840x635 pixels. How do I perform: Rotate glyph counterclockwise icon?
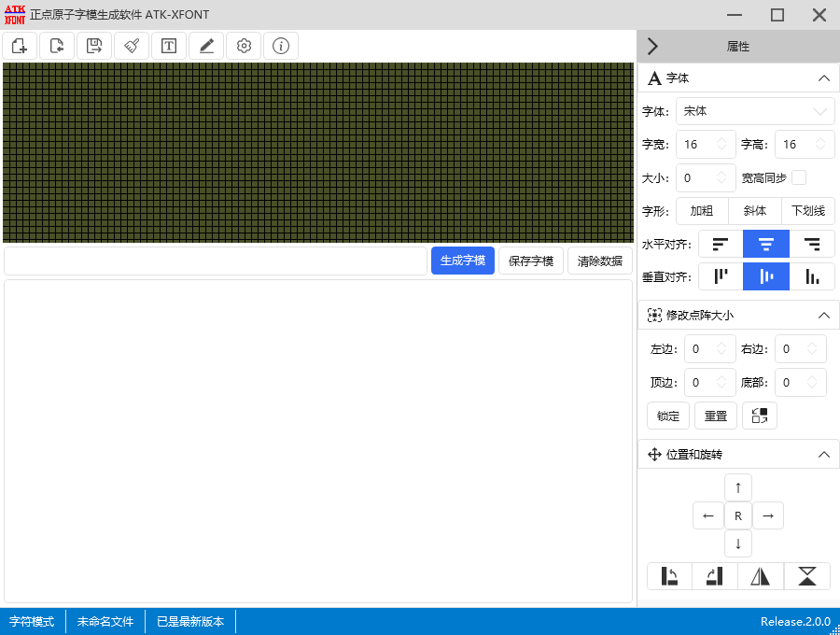(669, 576)
